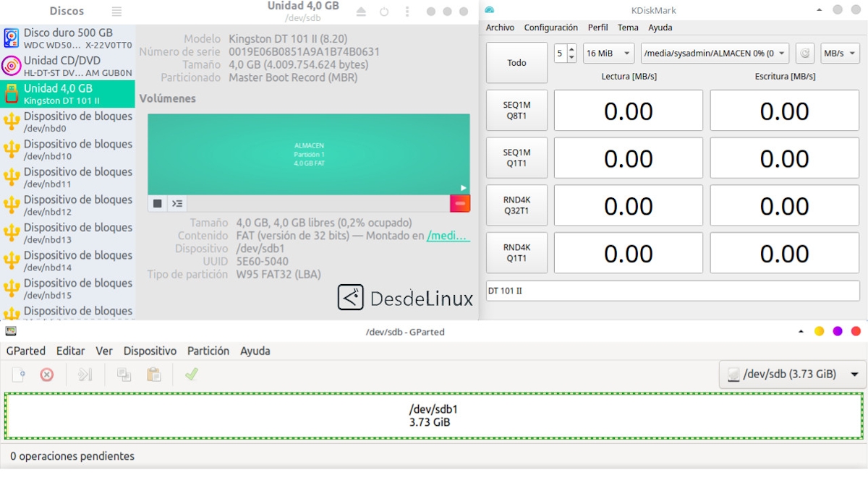Expand the MB/s units dropdown
Viewport: 868px width, 488px height.
point(839,53)
